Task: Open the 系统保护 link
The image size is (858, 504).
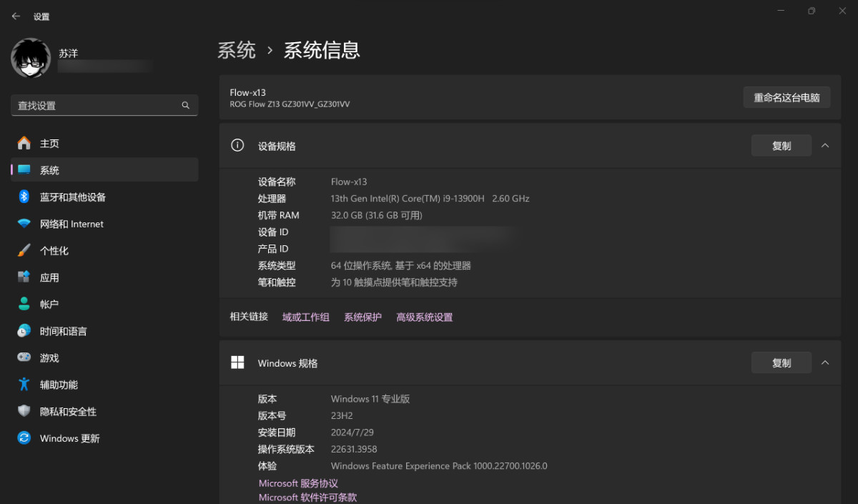Action: 363,317
